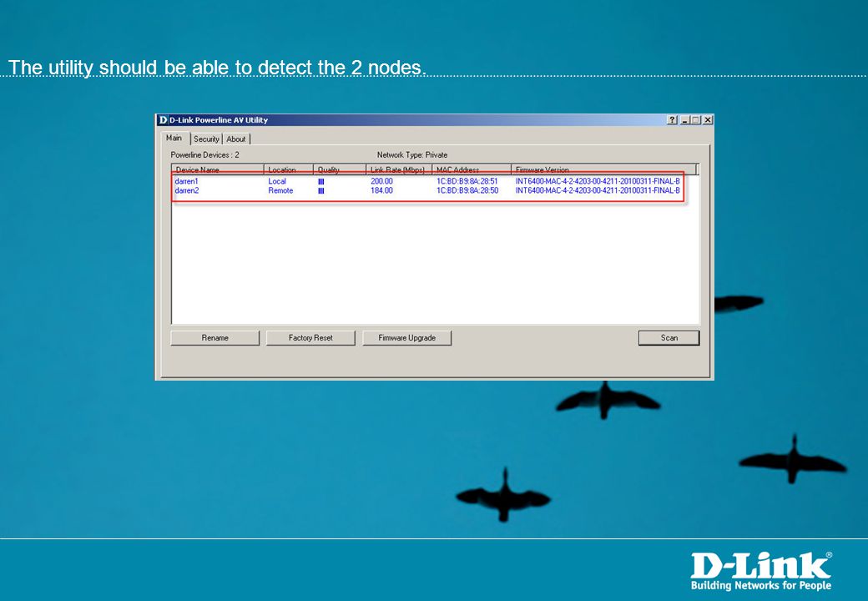Click the 200.00 link rate value
868x601 pixels.
(381, 181)
